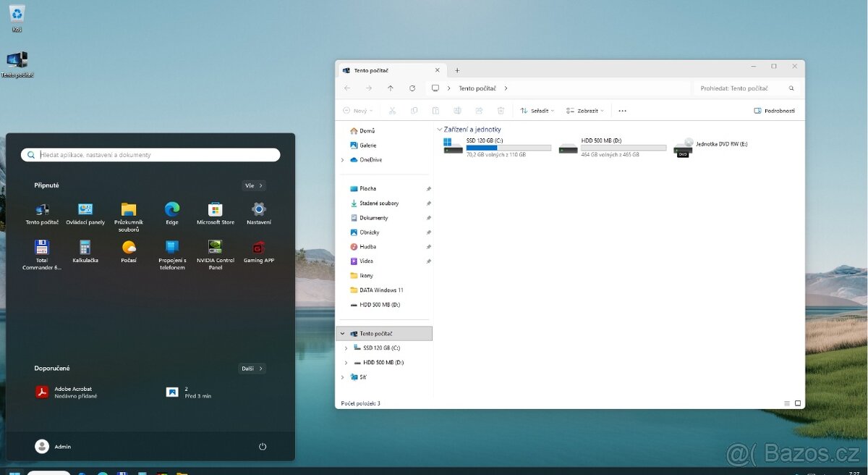Open the Seřadit sort dropdown
This screenshot has height=475, width=868.
537,111
